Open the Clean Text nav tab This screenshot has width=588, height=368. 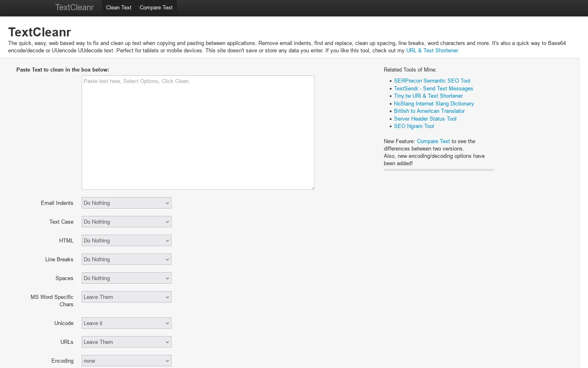pyautogui.click(x=119, y=7)
